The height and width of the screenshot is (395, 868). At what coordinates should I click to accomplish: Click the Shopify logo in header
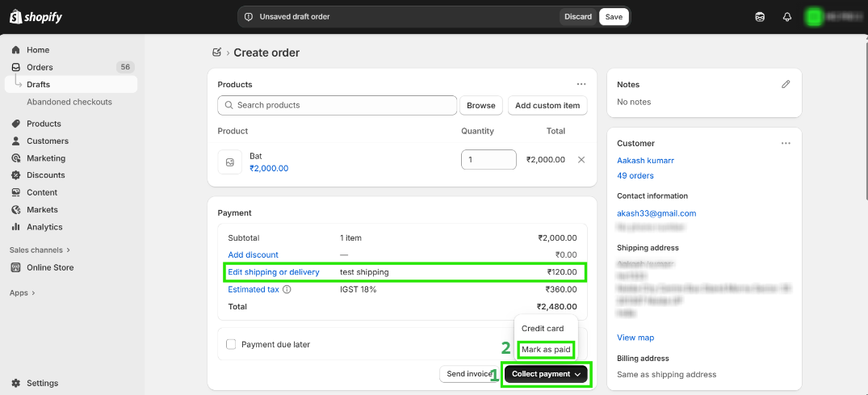coord(36,17)
